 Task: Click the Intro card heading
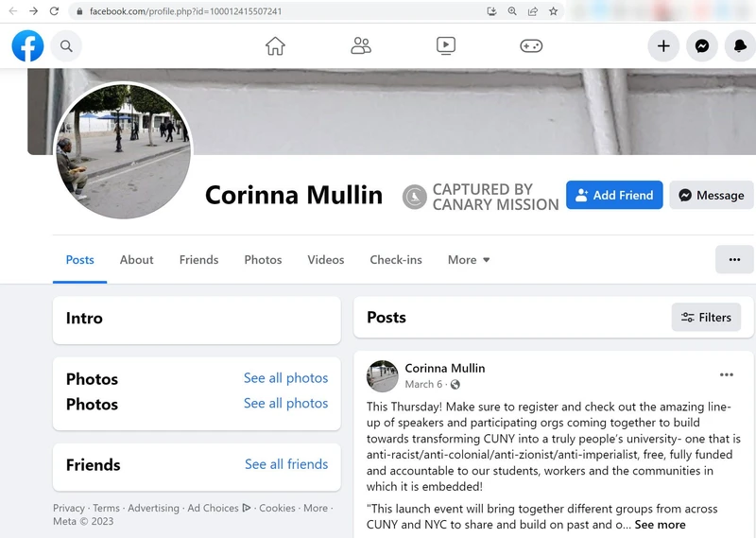pos(84,318)
